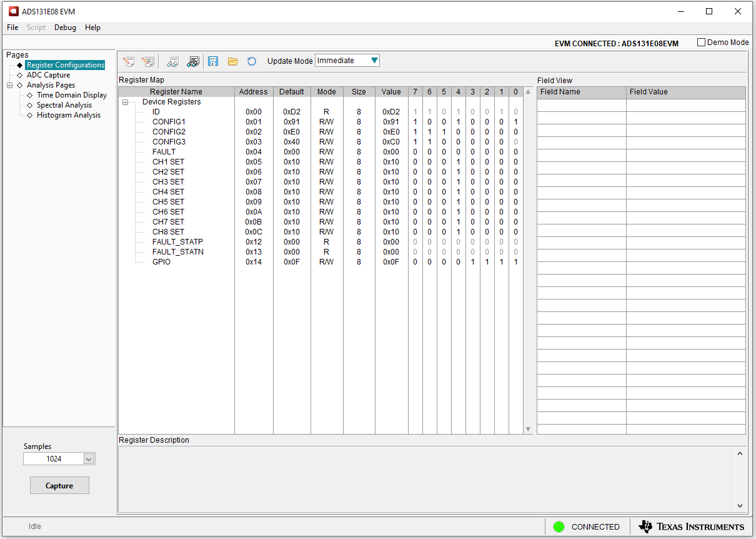The height and width of the screenshot is (539, 756).
Task: Toggle bit 7 of the CONFIG1 register
Action: click(415, 122)
